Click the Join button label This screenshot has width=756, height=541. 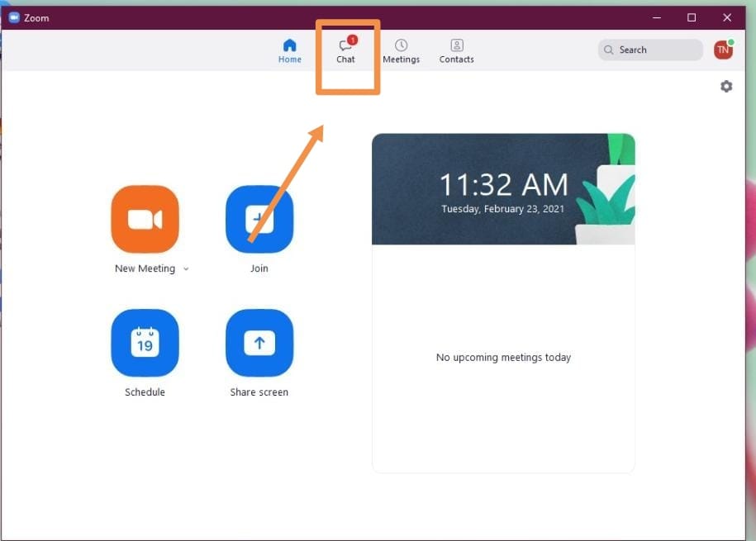coord(259,268)
